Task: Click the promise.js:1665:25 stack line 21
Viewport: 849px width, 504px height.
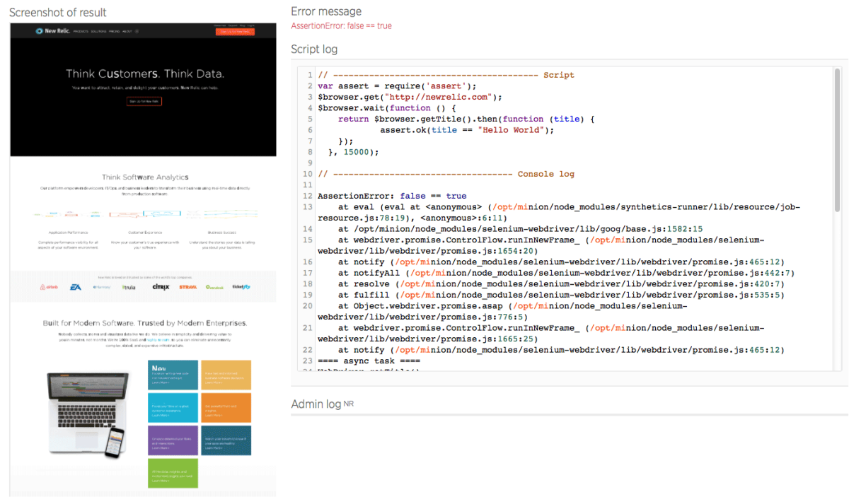Action: [541, 334]
